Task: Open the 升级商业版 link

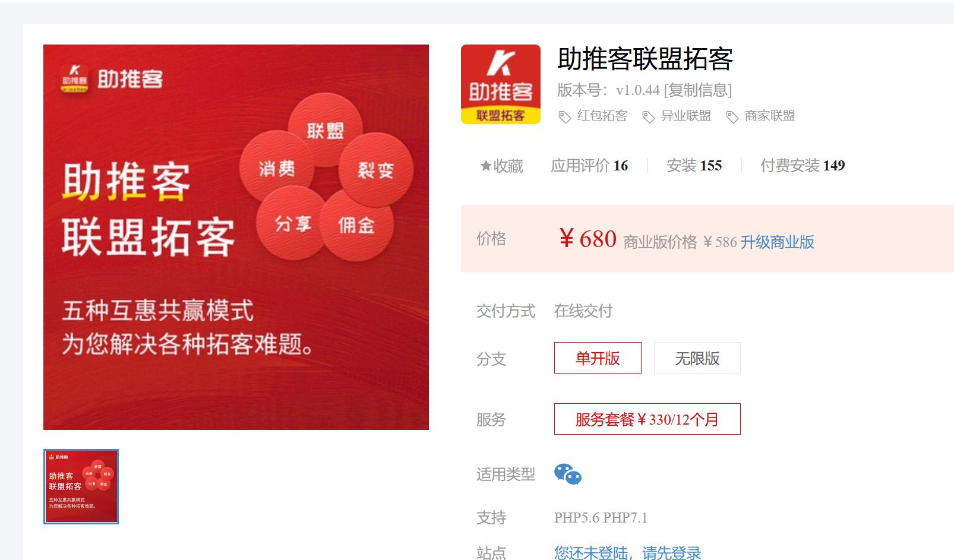Action: tap(777, 242)
